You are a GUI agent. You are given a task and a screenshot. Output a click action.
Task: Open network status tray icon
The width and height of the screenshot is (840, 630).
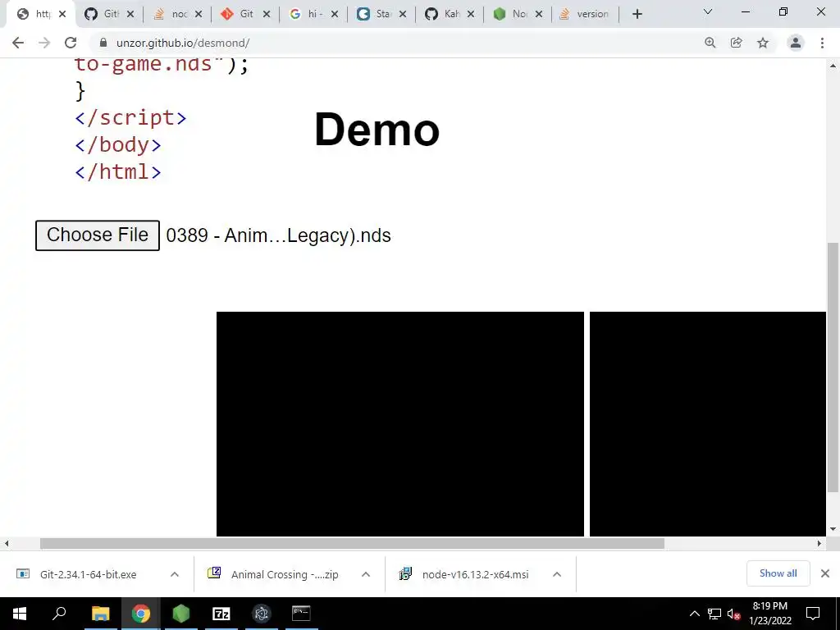point(714,614)
